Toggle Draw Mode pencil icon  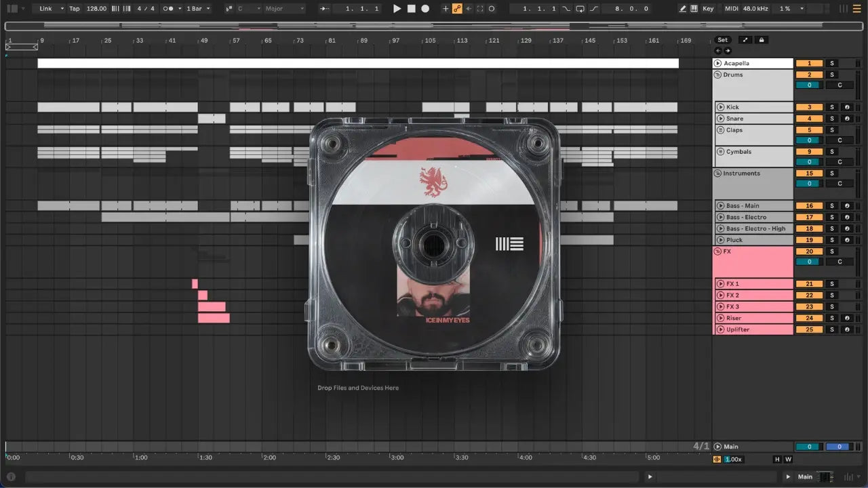tap(683, 9)
